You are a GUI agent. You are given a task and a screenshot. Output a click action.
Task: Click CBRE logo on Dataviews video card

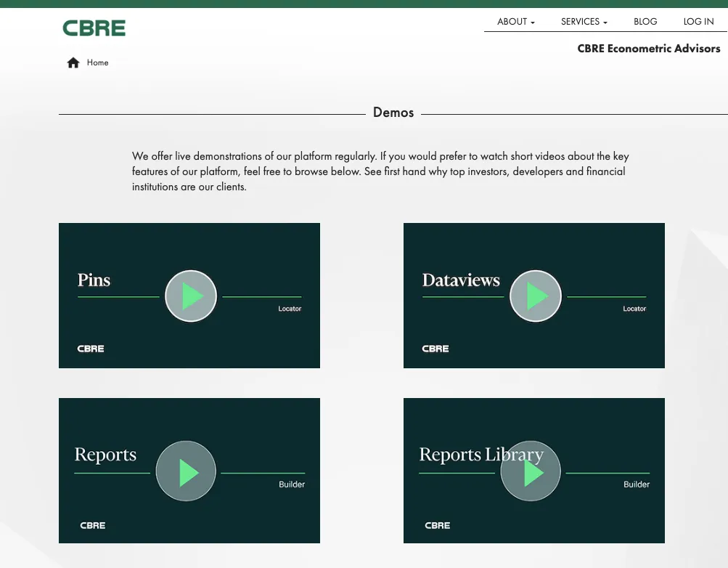pos(435,349)
